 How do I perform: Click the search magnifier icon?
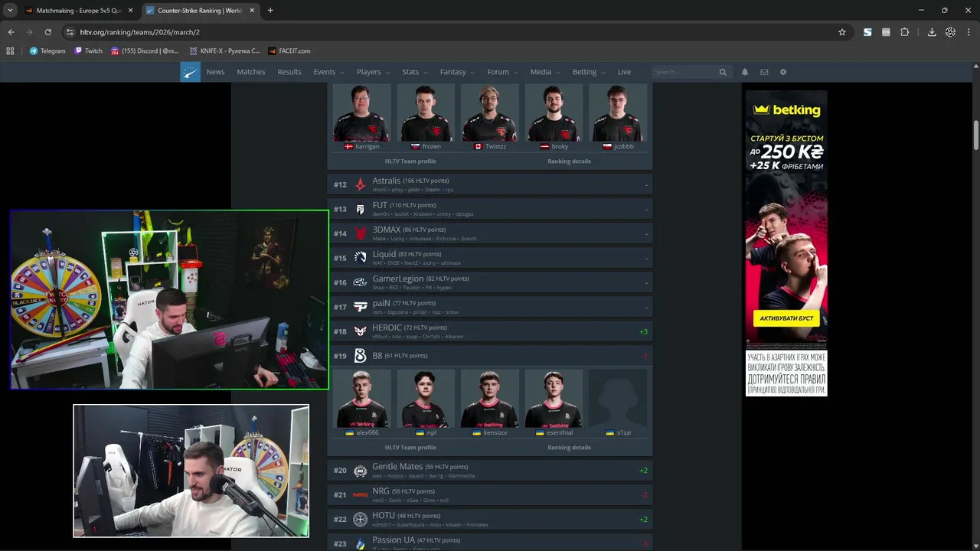723,72
